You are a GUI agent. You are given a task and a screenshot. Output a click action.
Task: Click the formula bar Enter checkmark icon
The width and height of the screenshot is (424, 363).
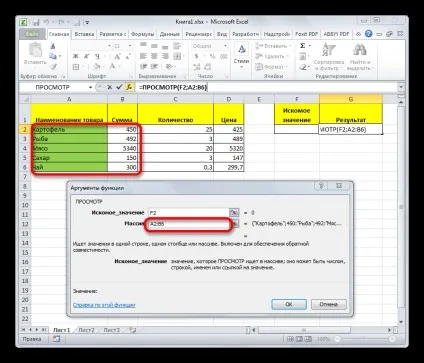click(119, 87)
